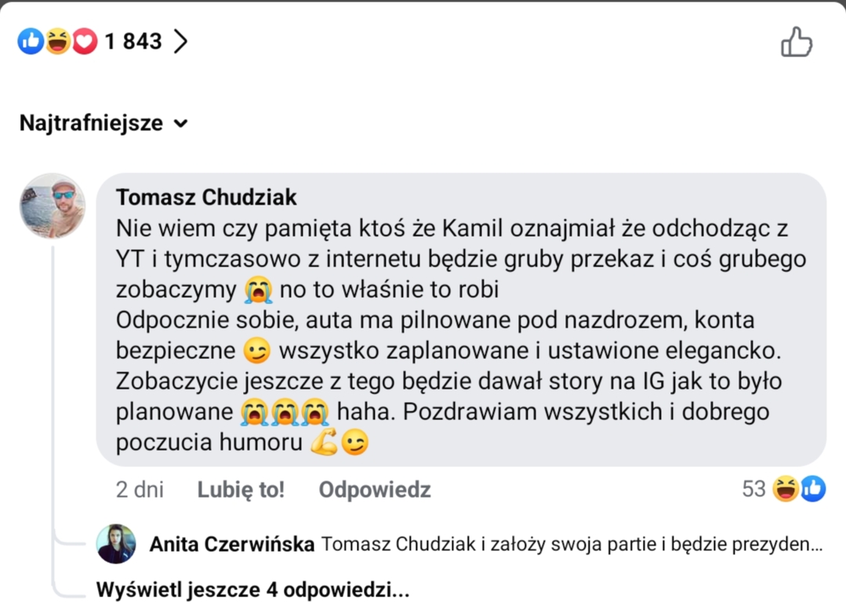846x616 pixels.
Task: Open reactions list via the right chevron arrow
Action: point(181,41)
